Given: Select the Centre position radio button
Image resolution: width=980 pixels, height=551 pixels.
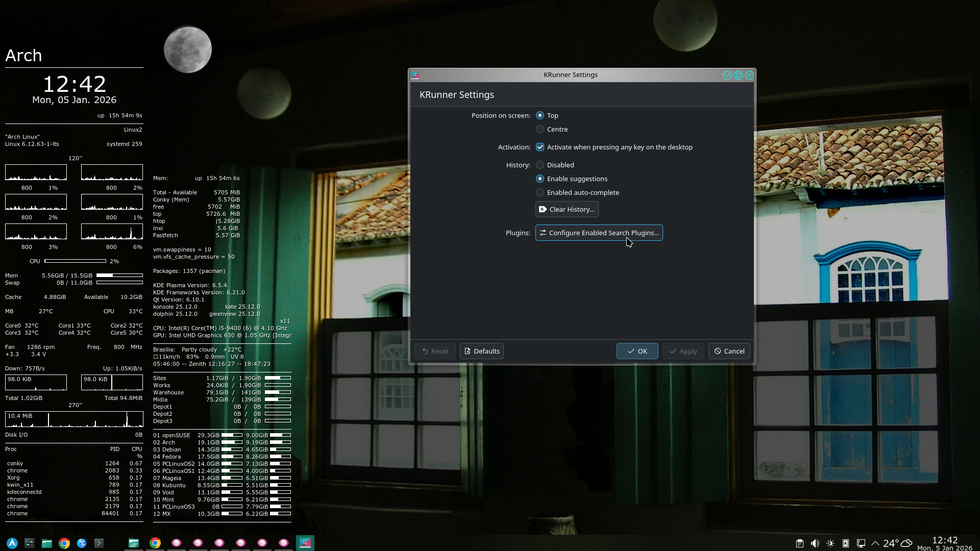Looking at the screenshot, I should (540, 130).
